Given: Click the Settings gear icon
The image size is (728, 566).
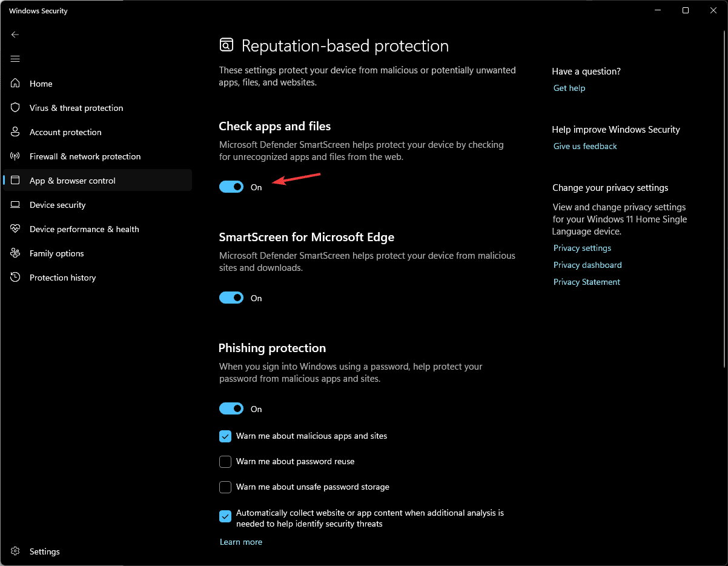Looking at the screenshot, I should click(16, 551).
